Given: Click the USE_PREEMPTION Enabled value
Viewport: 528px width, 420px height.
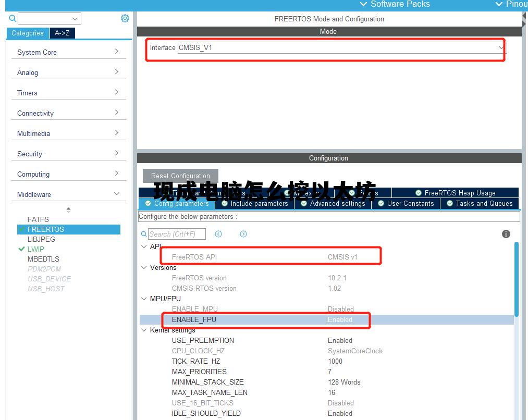Looking at the screenshot, I should (x=340, y=340).
